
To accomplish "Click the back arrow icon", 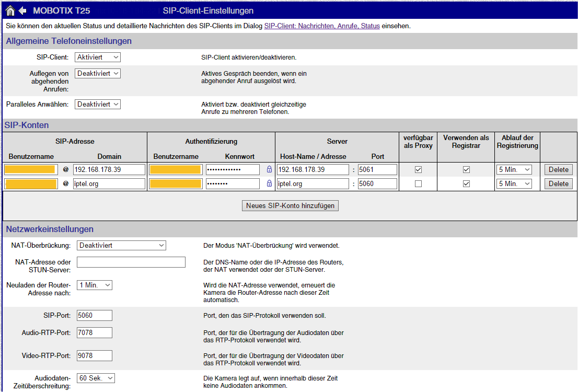I will (22, 10).
